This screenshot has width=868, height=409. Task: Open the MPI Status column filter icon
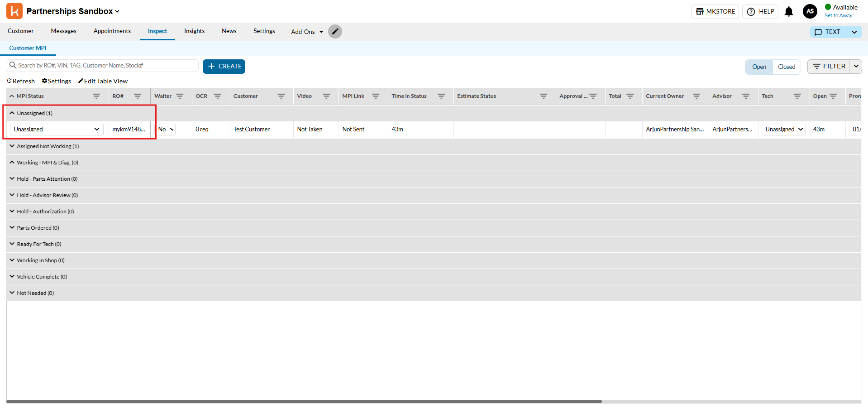coord(96,96)
